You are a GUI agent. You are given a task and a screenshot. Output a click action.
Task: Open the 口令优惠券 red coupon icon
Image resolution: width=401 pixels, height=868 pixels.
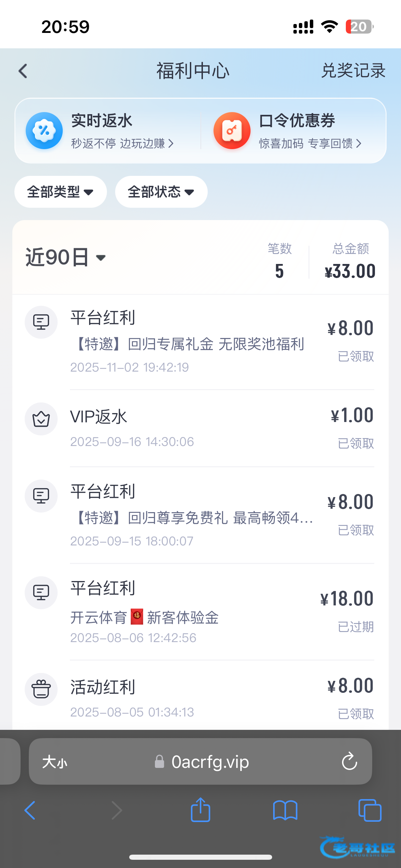point(232,131)
